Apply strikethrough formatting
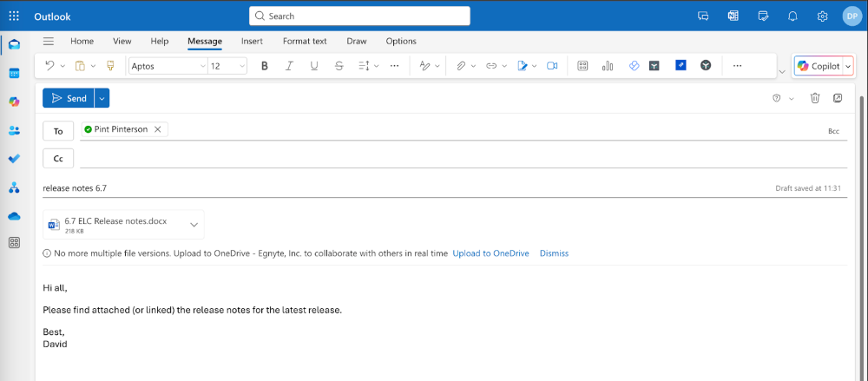The height and width of the screenshot is (381, 868). pyautogui.click(x=339, y=66)
